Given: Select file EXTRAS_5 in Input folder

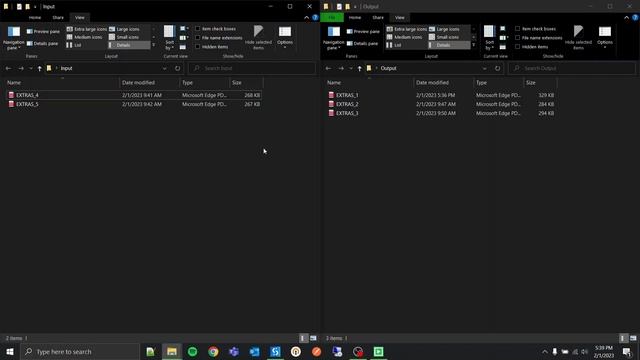Looking at the screenshot, I should pos(134,104).
